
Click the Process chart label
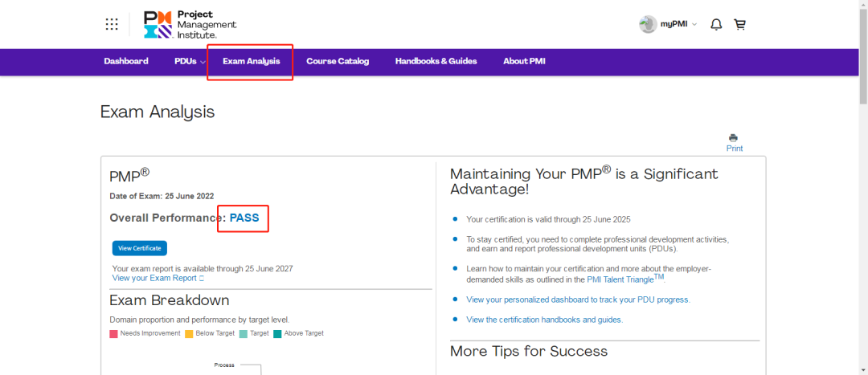click(x=224, y=365)
